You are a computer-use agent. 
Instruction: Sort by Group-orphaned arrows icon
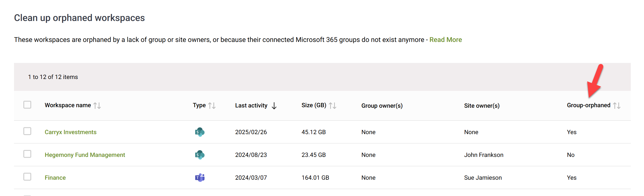click(x=617, y=105)
